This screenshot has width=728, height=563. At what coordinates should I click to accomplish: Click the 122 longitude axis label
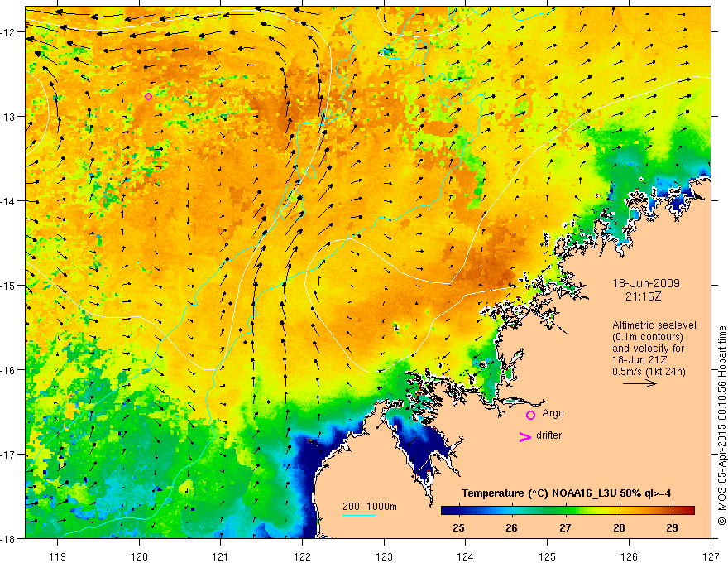coord(302,556)
